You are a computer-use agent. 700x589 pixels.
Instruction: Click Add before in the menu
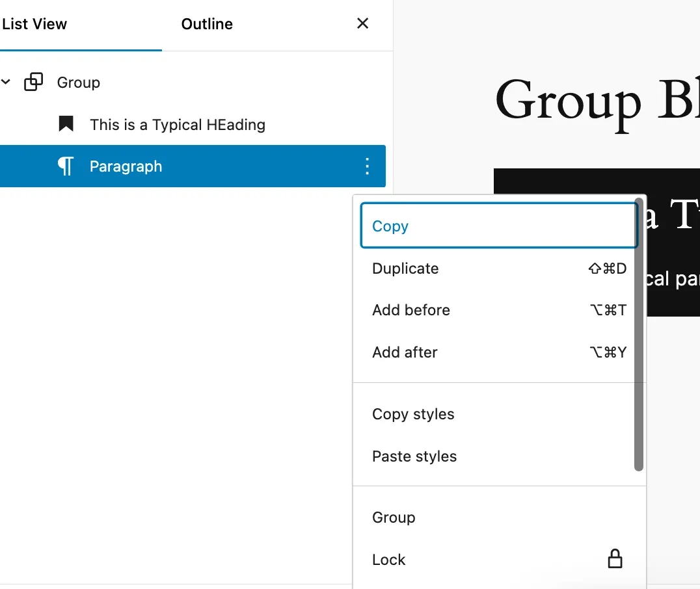click(x=411, y=310)
